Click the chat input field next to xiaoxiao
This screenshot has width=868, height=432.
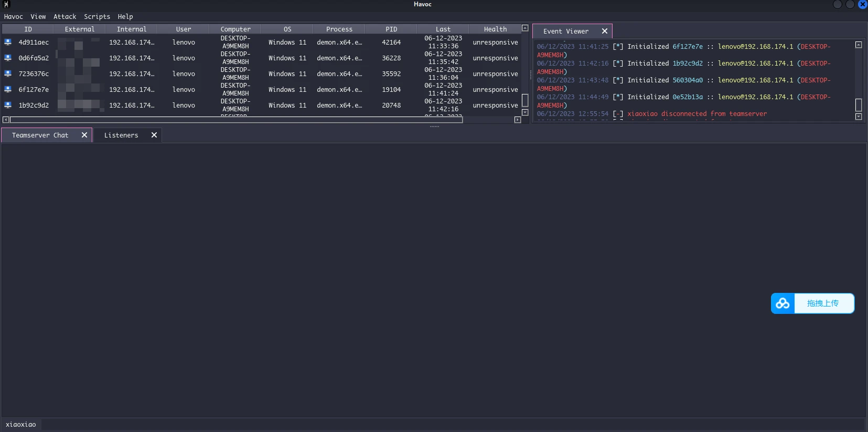pos(453,425)
